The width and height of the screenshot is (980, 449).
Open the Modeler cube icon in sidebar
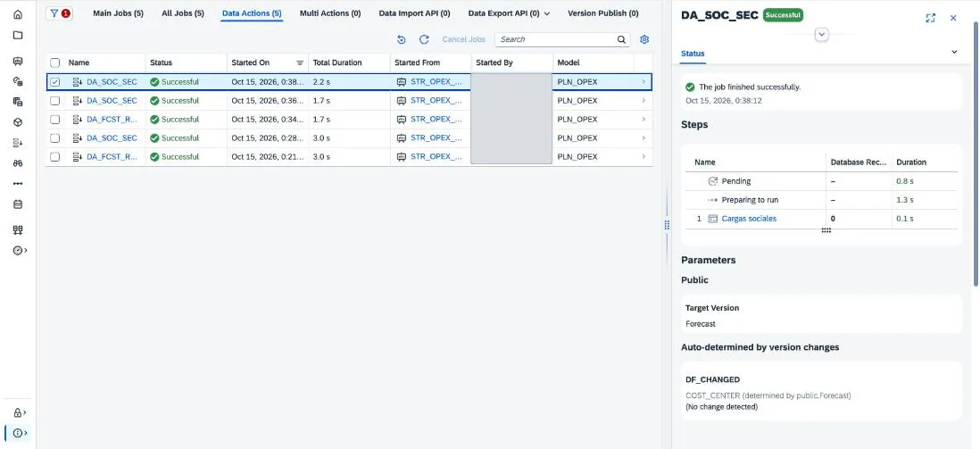click(x=18, y=122)
